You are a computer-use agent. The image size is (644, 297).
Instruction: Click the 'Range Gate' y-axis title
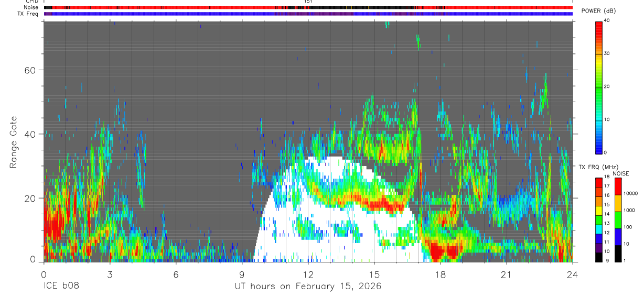tap(14, 142)
